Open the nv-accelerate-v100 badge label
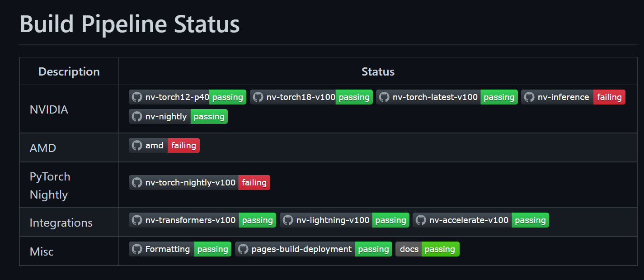Screen dimensions: 644x280 [469, 220]
